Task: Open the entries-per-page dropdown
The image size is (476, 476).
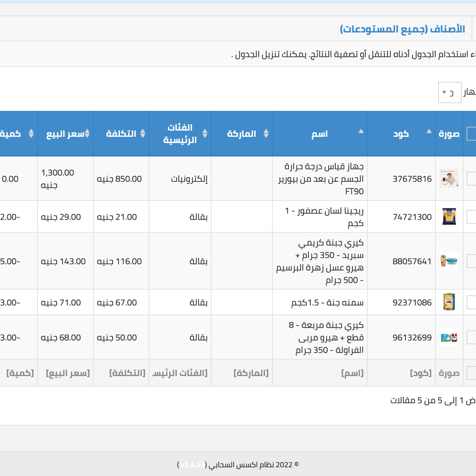Action: 450,92
